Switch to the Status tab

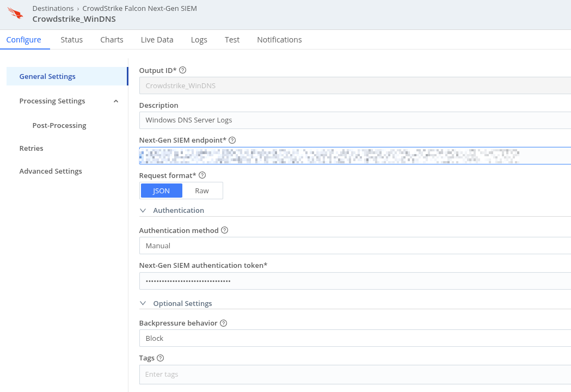click(71, 39)
